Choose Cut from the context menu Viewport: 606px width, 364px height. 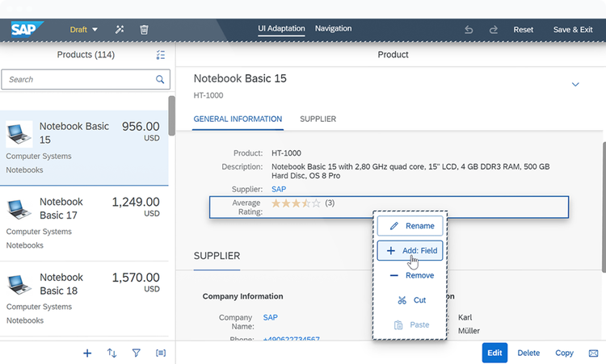410,300
